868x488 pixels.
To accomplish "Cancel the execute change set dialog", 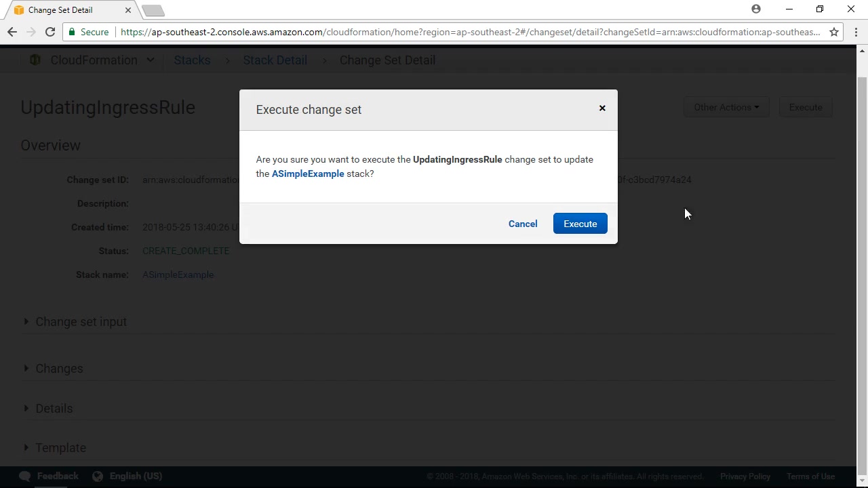I will point(523,224).
